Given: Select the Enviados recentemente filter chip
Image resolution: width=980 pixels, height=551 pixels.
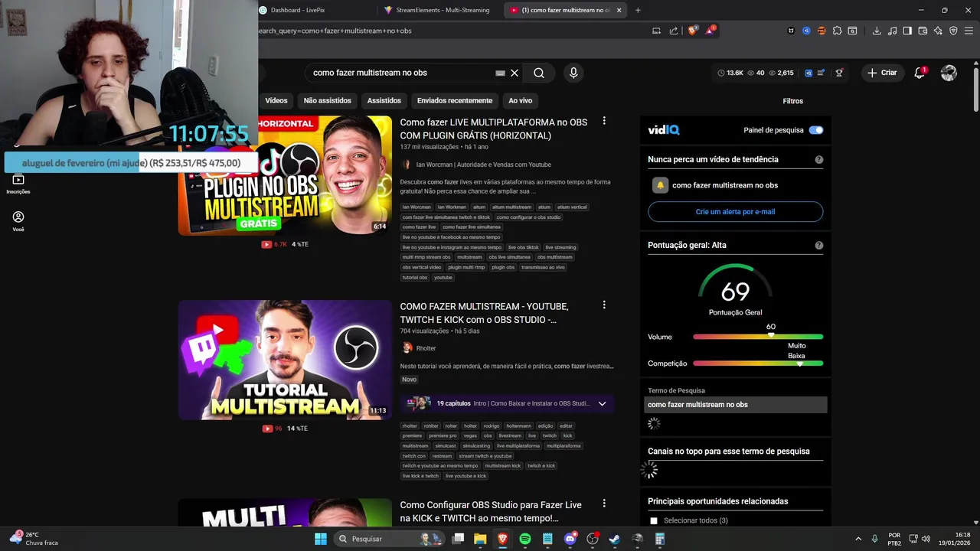Looking at the screenshot, I should coord(455,100).
